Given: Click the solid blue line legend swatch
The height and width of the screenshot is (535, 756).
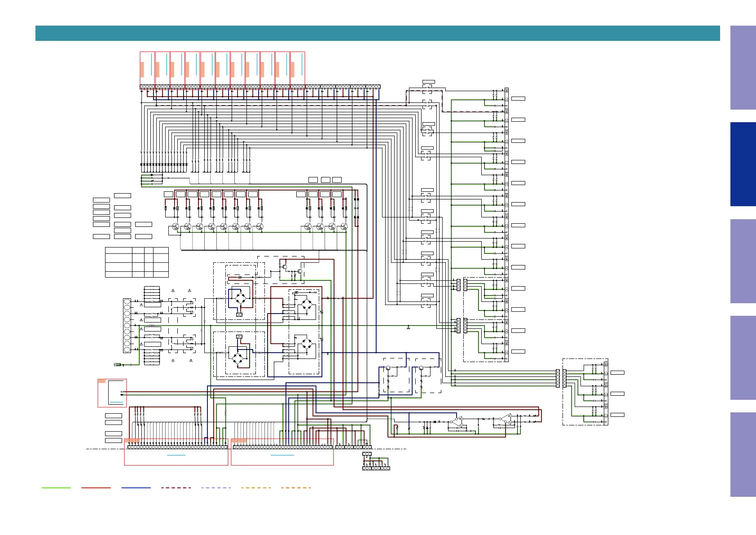Looking at the screenshot, I should [x=136, y=487].
